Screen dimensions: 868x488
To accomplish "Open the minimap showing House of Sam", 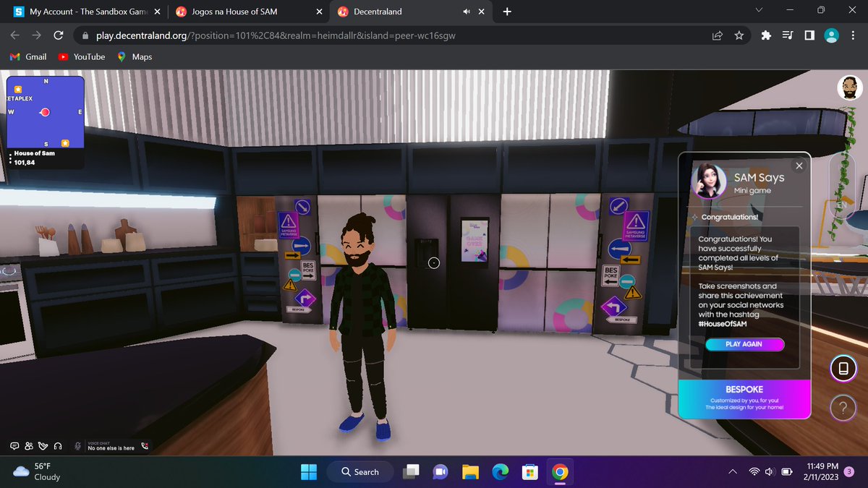I will tap(45, 112).
